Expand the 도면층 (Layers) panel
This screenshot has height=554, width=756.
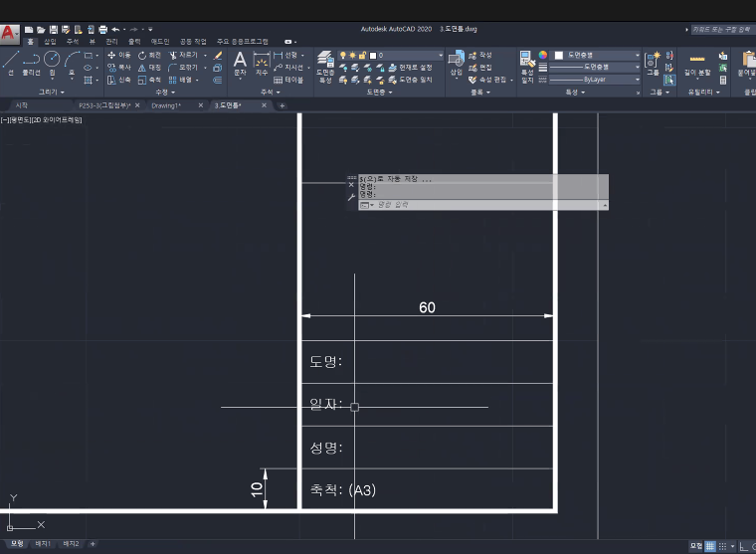(379, 92)
